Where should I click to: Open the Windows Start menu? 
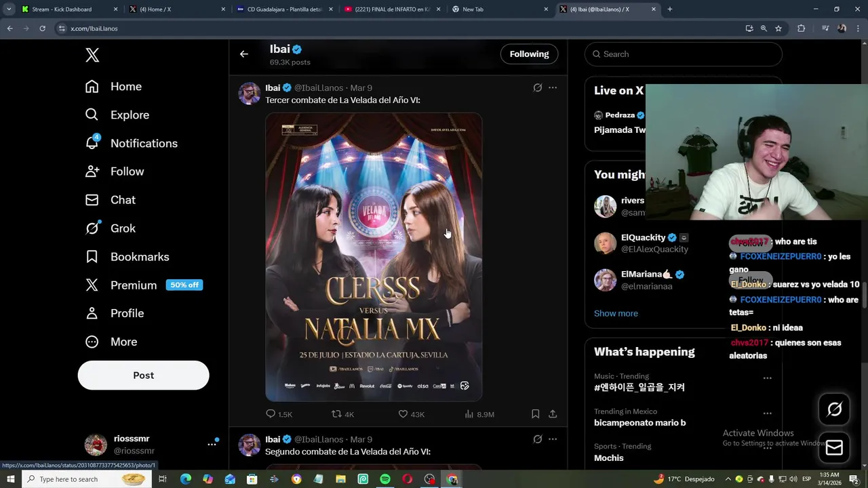pyautogui.click(x=10, y=479)
